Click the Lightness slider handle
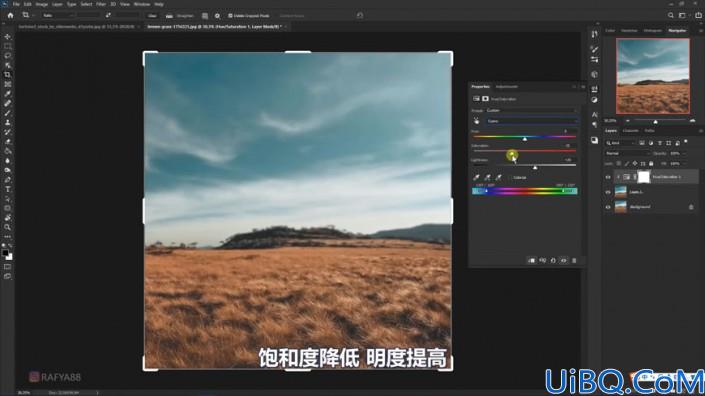705x396 pixels. (535, 167)
